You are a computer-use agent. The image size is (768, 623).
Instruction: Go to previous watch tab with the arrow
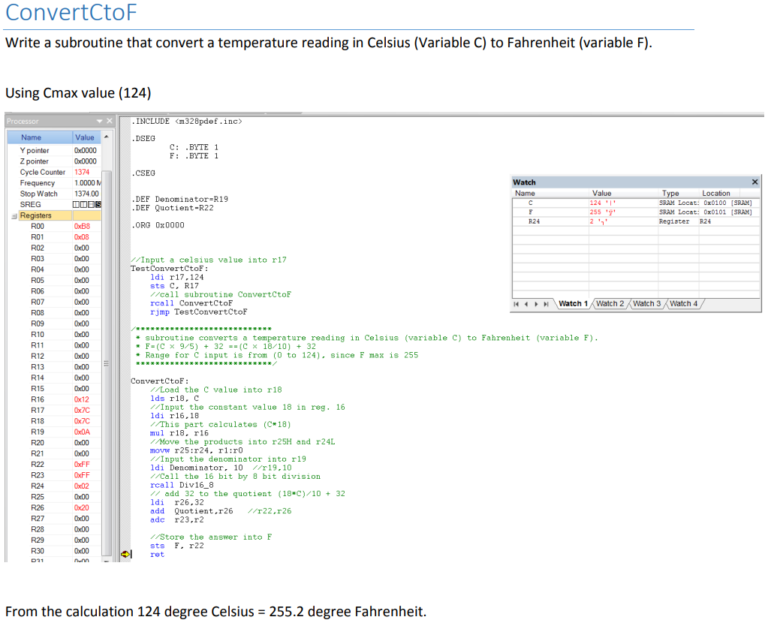[x=527, y=304]
